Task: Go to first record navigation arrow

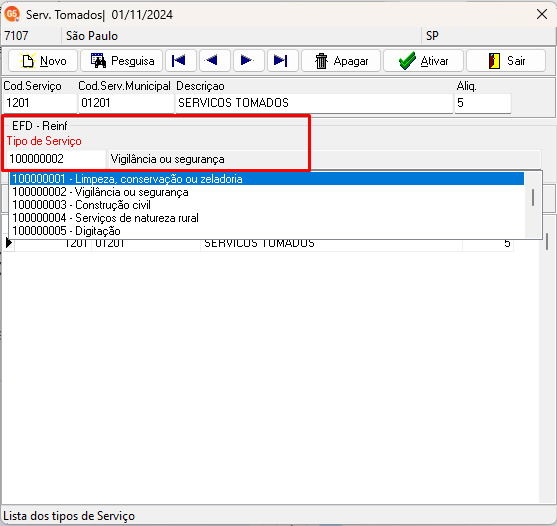Action: (x=180, y=61)
